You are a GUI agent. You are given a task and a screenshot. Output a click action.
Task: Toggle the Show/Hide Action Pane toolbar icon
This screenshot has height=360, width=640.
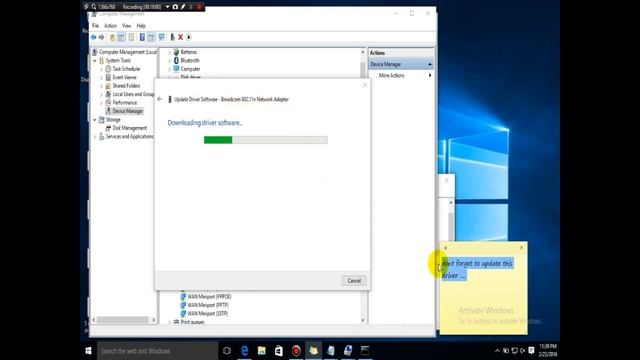[151, 37]
